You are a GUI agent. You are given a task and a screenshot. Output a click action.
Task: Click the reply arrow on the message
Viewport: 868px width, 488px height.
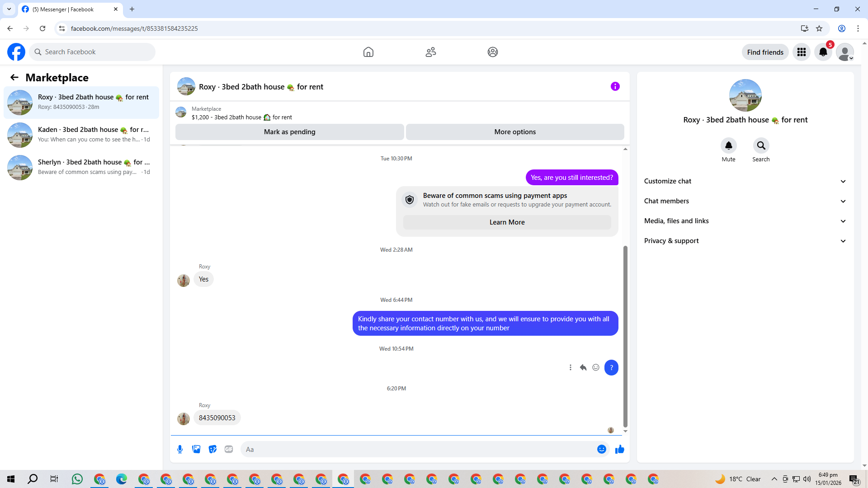coord(583,367)
